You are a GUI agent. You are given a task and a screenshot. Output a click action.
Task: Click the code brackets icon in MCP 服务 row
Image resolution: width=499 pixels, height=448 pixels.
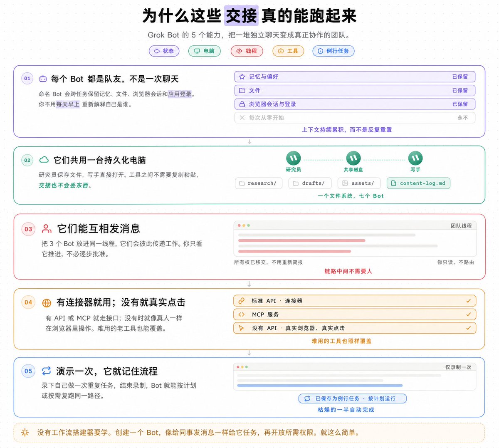pos(241,314)
